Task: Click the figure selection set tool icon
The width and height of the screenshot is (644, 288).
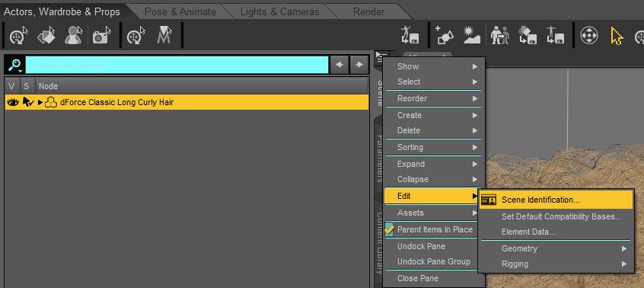Action: [x=74, y=36]
